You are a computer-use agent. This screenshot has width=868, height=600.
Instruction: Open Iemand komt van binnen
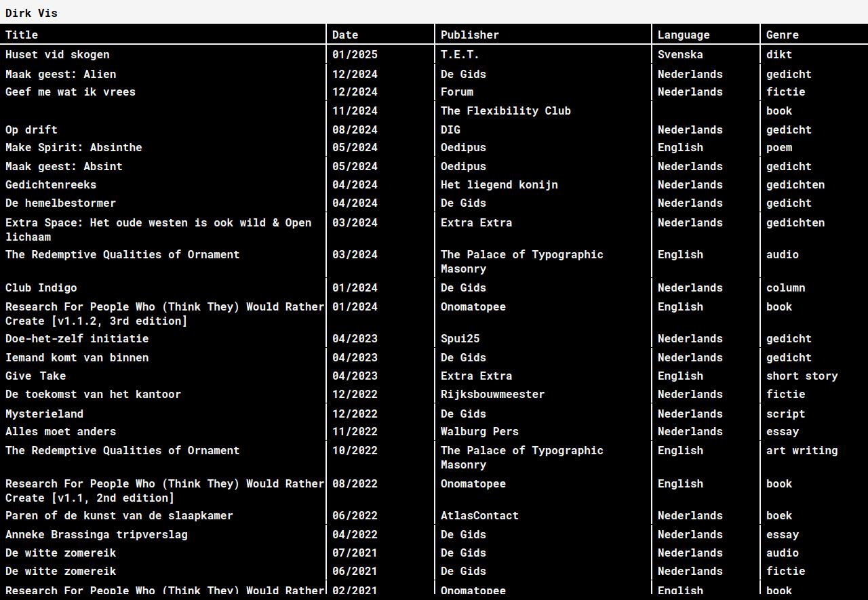77,357
